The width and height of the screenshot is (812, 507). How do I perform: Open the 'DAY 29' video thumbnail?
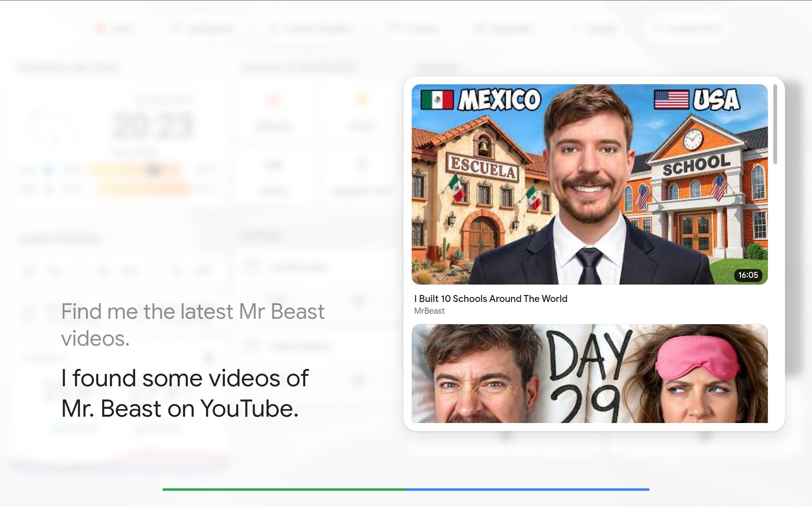pyautogui.click(x=590, y=373)
